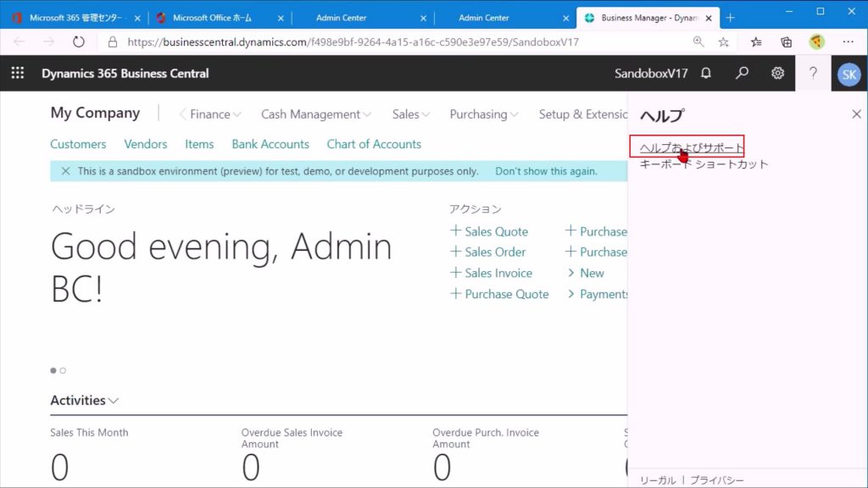Close the ヘルプ help panel
The height and width of the screenshot is (488, 868).
856,114
